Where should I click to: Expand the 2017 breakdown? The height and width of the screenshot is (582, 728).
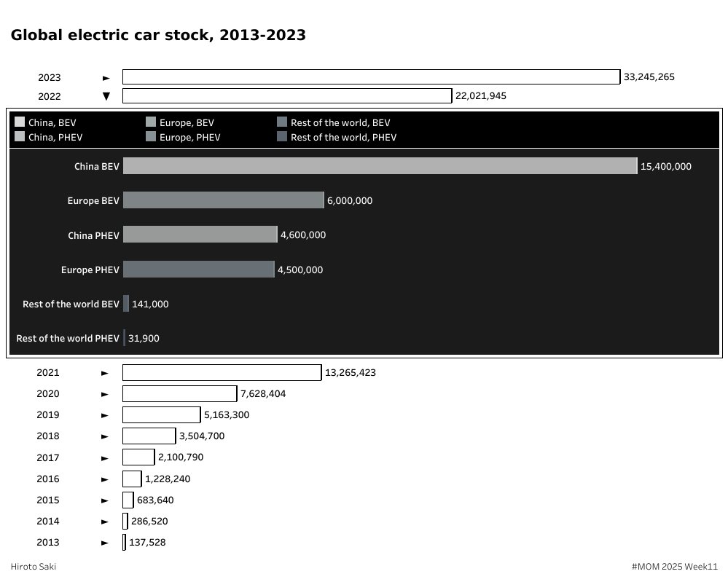tap(105, 457)
